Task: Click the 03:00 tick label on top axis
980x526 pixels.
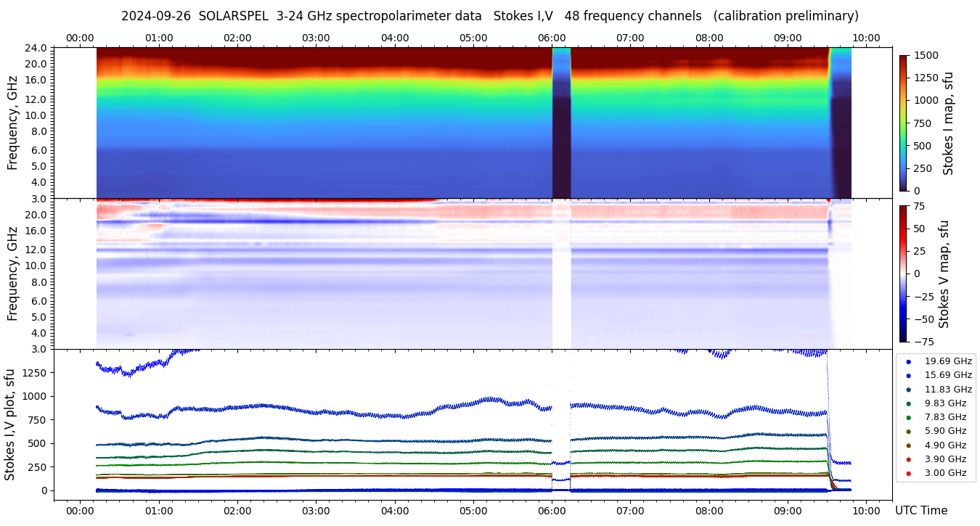Action: click(x=316, y=38)
